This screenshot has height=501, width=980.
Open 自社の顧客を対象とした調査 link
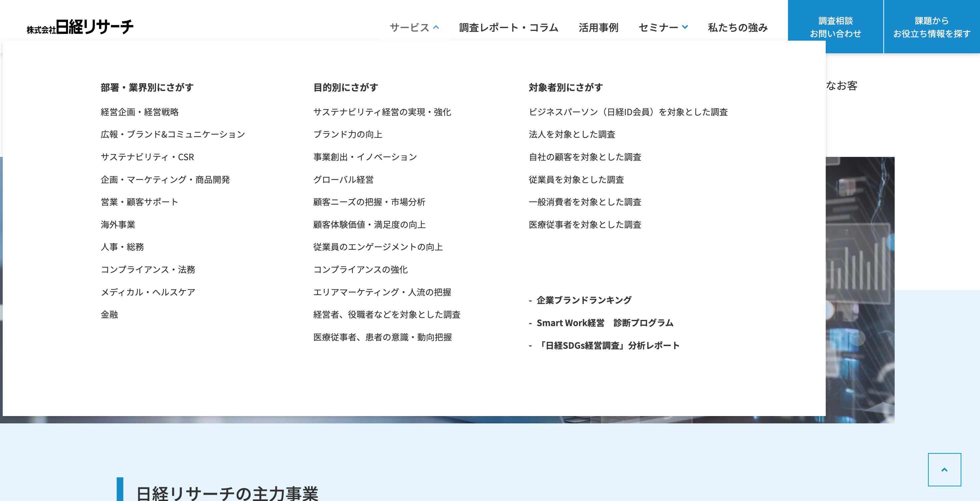(x=585, y=157)
